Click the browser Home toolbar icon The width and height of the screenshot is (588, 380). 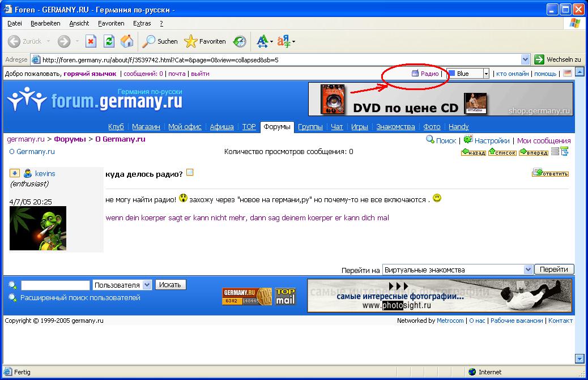click(x=127, y=41)
